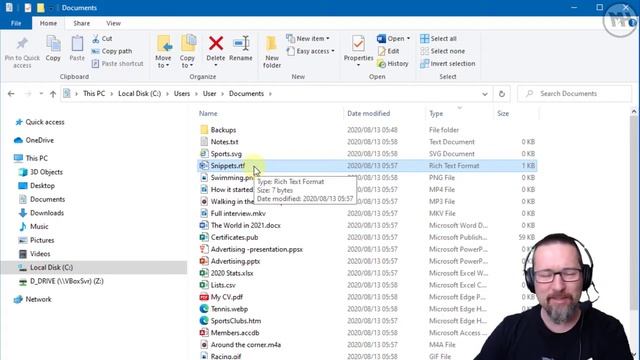Open Downloads in navigation pane
Screen dimensions: 640x360
tap(41, 213)
